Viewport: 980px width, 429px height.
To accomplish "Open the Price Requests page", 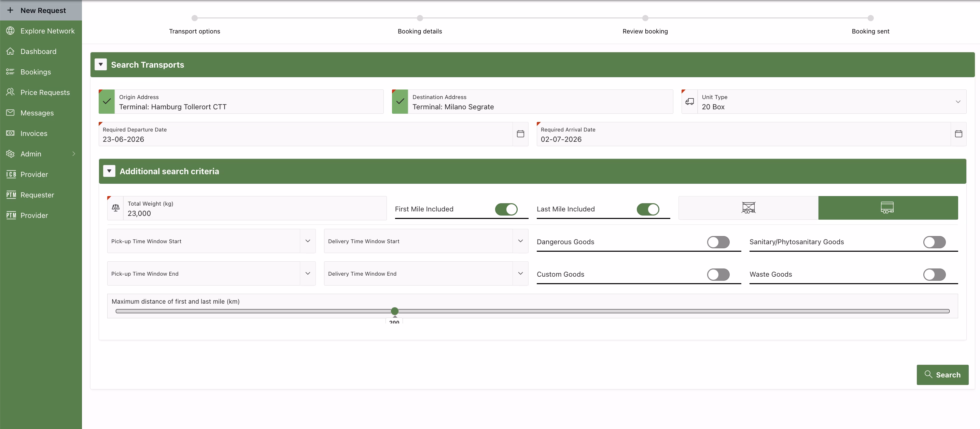I will coord(41,93).
